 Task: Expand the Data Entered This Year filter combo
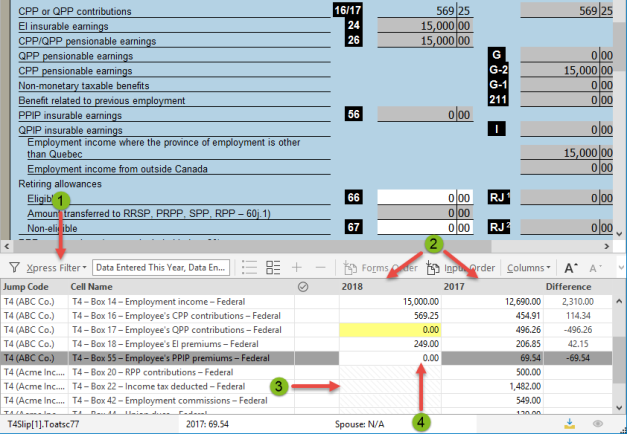[161, 268]
